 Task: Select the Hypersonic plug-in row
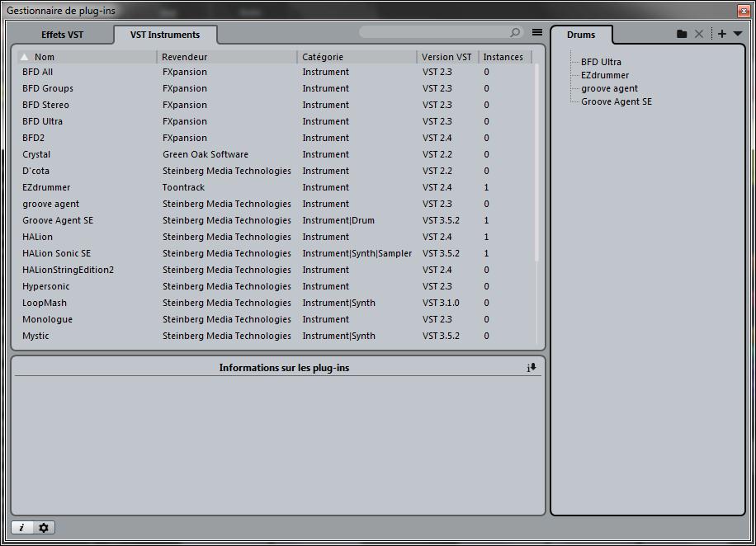pyautogui.click(x=276, y=286)
